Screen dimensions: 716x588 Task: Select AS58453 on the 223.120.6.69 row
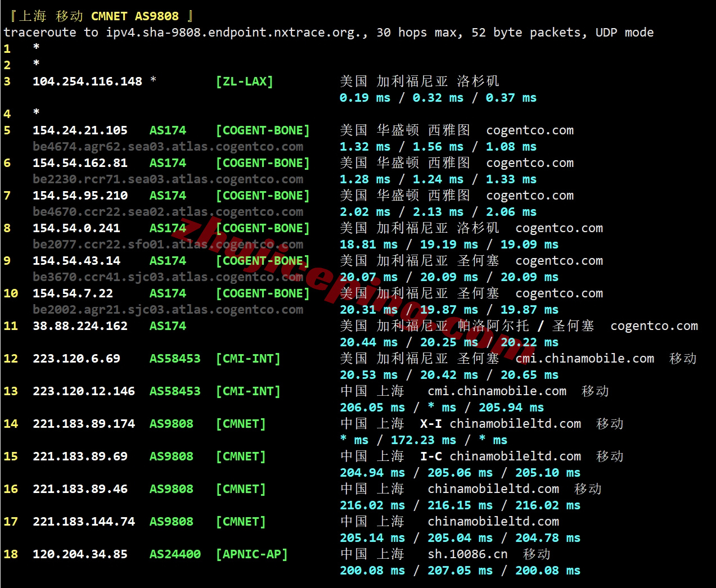[175, 359]
